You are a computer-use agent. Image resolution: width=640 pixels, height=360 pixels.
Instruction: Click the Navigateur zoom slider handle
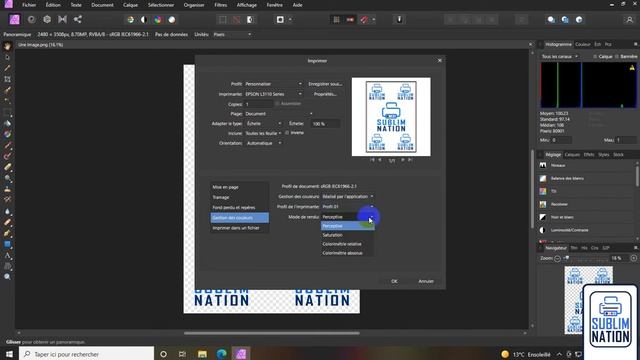[567, 258]
